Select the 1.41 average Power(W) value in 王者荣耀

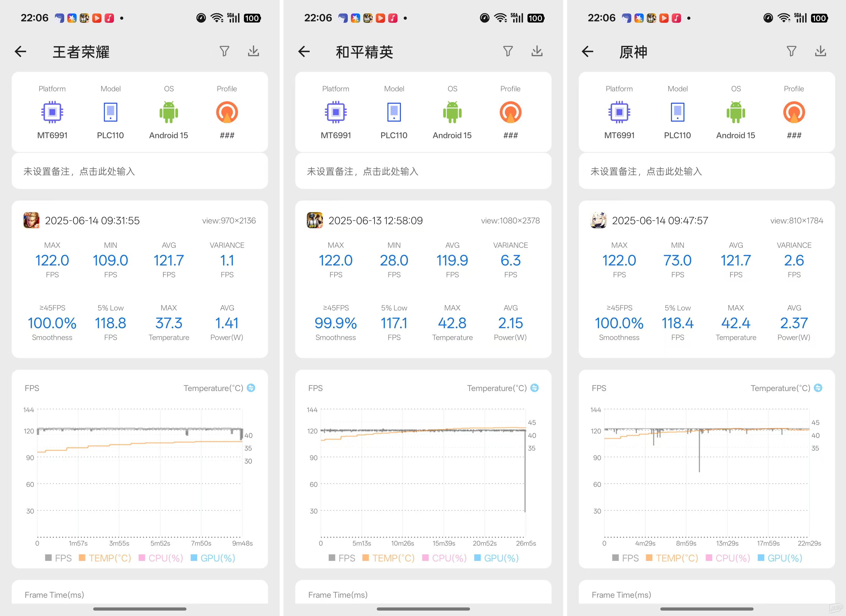point(227,323)
